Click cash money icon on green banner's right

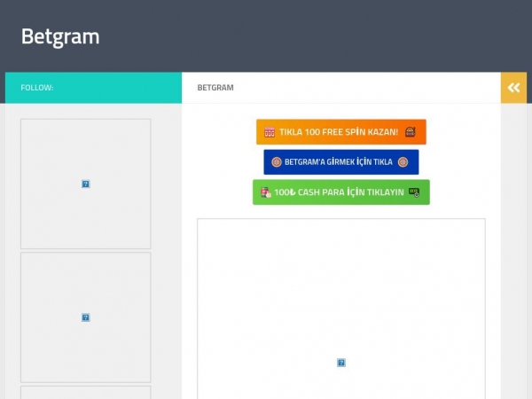click(x=414, y=192)
